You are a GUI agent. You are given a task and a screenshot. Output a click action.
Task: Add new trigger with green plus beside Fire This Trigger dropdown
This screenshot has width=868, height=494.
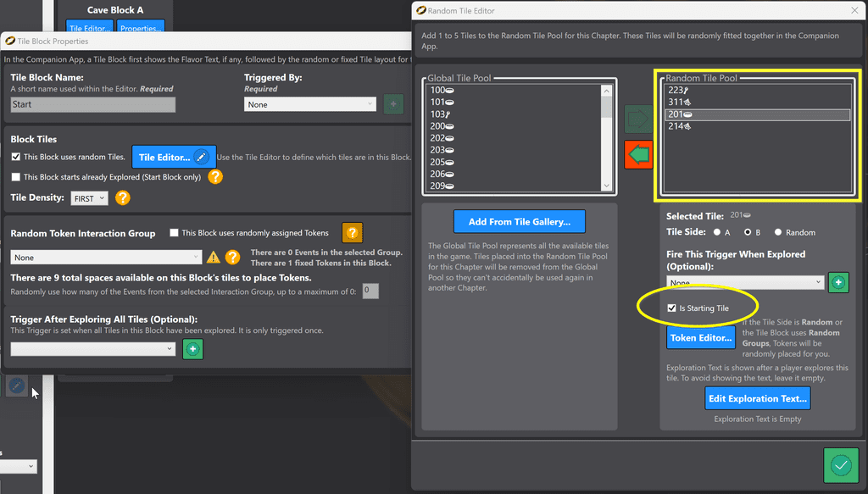pyautogui.click(x=838, y=283)
